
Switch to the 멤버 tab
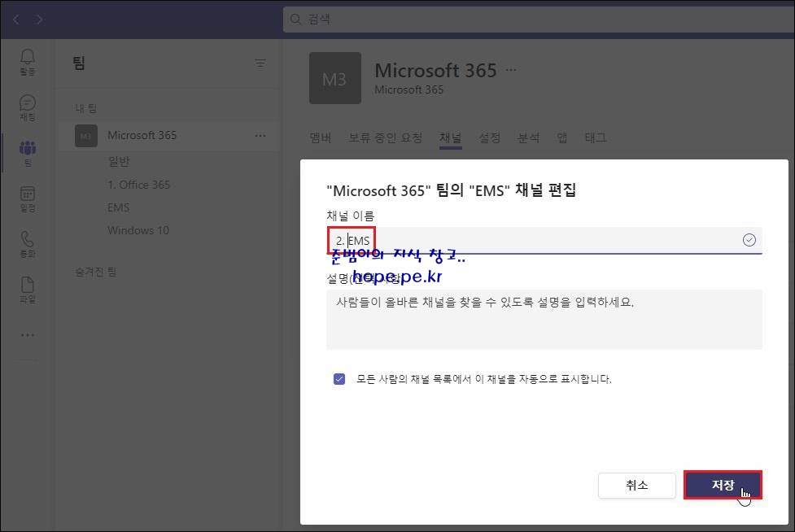click(321, 137)
